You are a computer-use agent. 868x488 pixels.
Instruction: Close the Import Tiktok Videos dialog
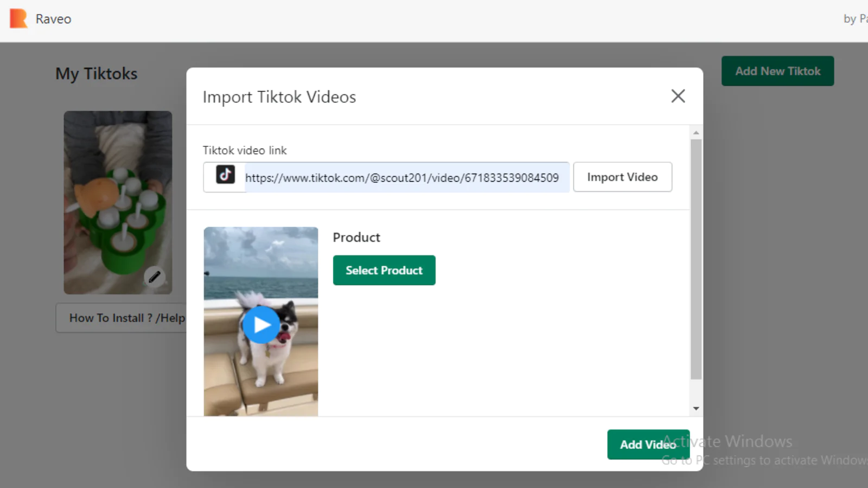pos(678,97)
